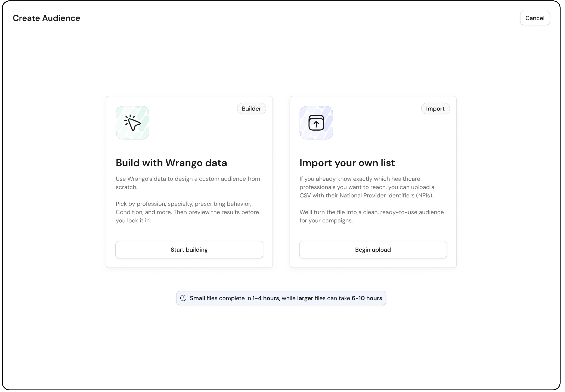
Task: Click the 'Build with Wrango data' heading
Action: point(171,163)
